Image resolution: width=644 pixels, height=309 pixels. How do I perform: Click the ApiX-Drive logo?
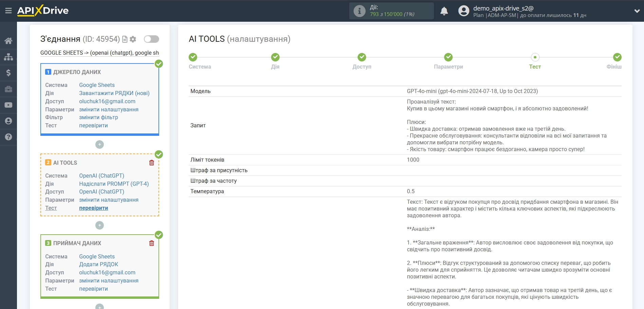pyautogui.click(x=43, y=11)
